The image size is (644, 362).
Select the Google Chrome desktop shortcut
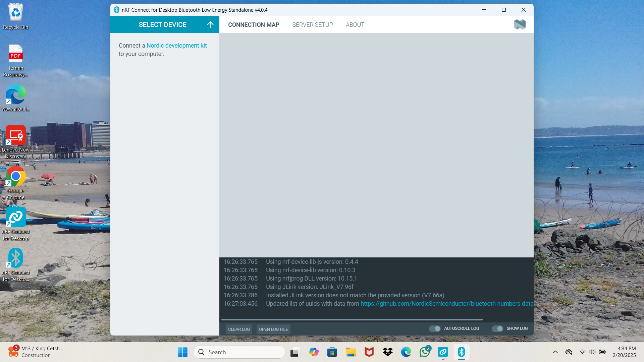tap(15, 183)
